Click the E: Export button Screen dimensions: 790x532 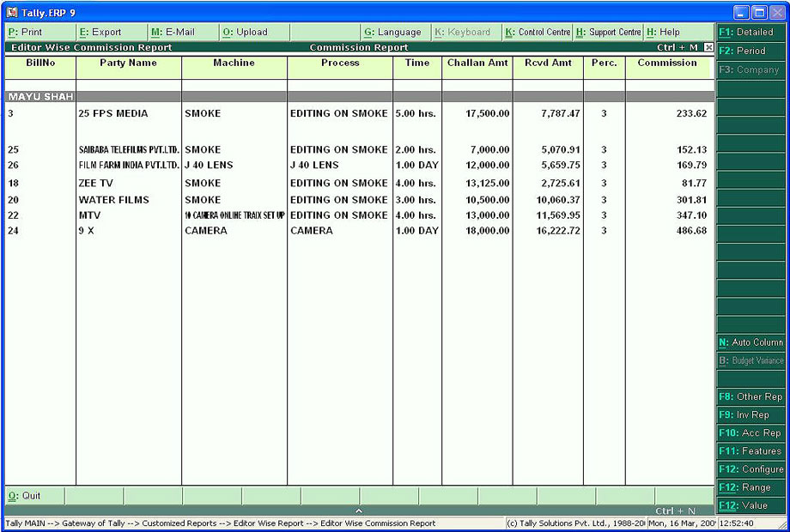click(x=112, y=32)
